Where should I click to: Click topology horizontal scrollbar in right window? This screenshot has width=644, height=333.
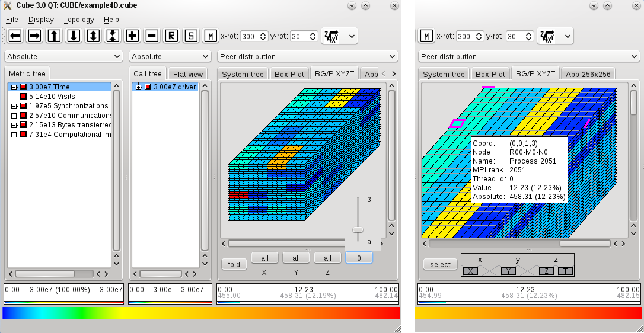point(585,244)
